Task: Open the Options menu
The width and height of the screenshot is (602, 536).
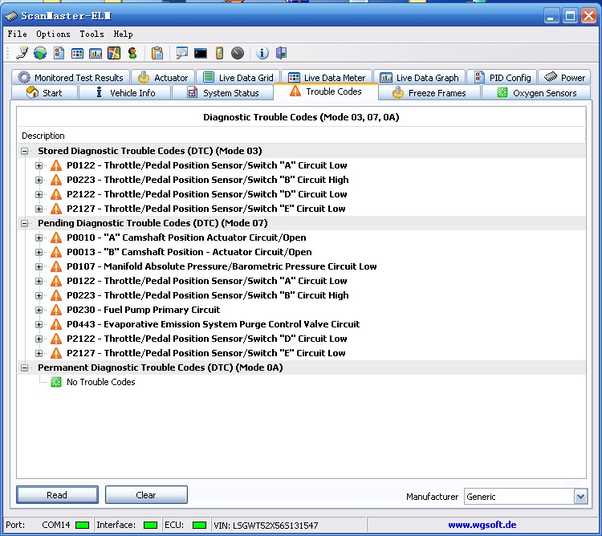Action: tap(53, 34)
